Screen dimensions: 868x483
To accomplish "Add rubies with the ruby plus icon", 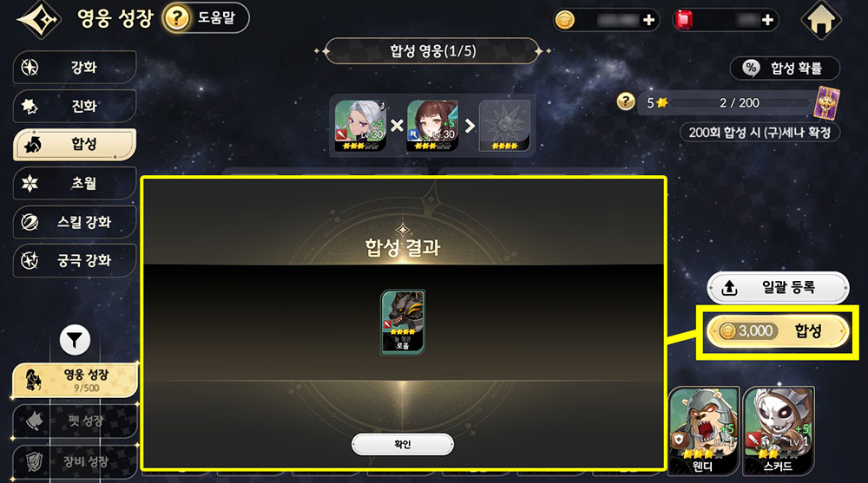I will coord(767,21).
